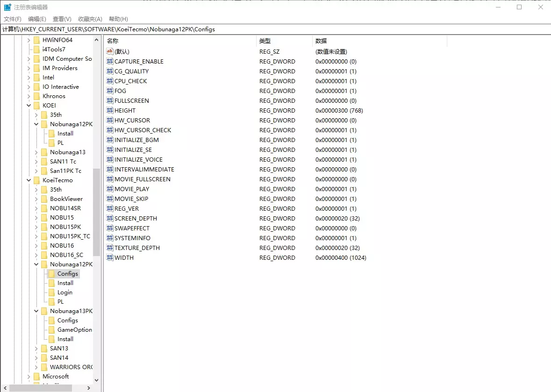Click the DWORD icon beside SCREEN_DEPTH
The height and width of the screenshot is (392, 551).
tap(110, 218)
